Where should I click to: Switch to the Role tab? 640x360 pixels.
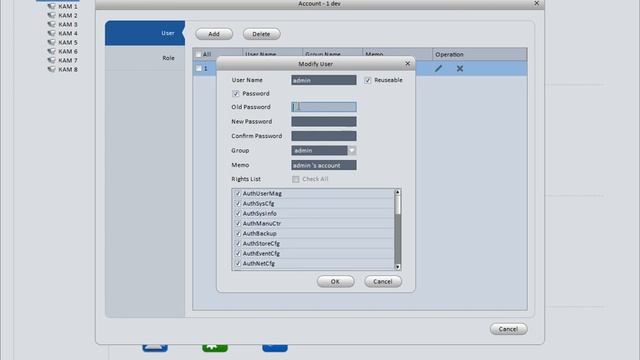(145, 58)
